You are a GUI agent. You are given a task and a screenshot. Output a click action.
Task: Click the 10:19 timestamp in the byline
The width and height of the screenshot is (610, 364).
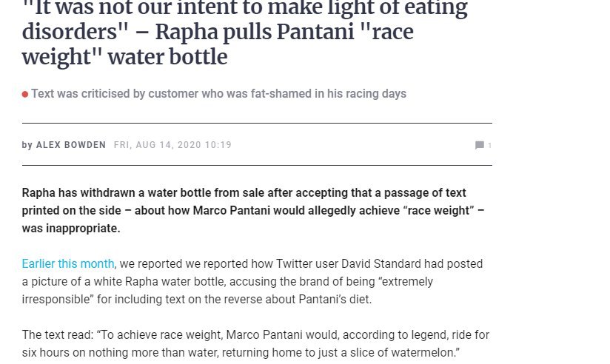pos(218,145)
